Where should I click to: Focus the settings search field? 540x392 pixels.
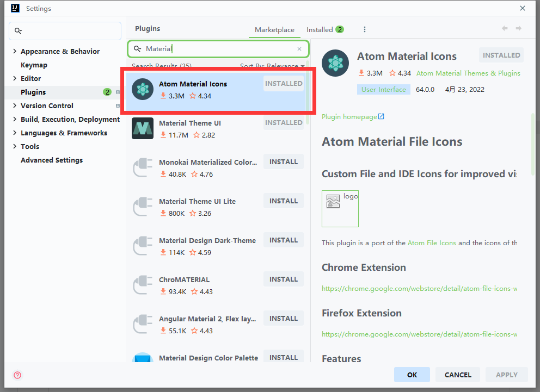[x=65, y=31]
